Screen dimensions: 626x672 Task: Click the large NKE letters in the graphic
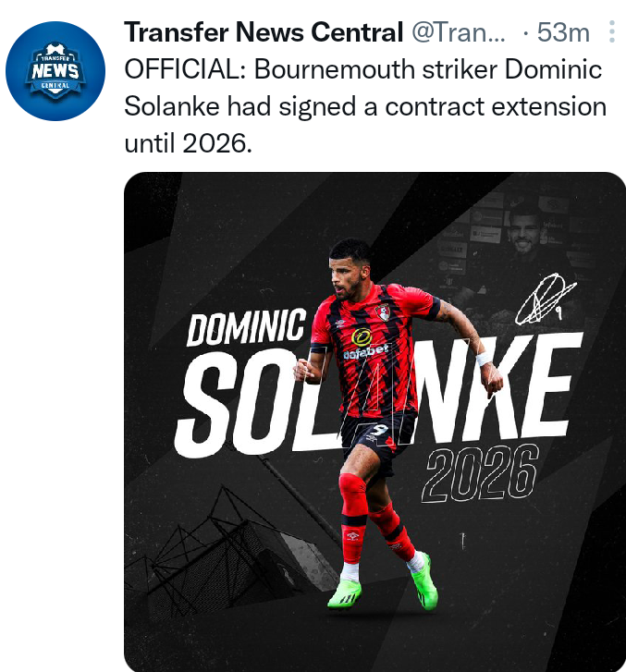493,388
